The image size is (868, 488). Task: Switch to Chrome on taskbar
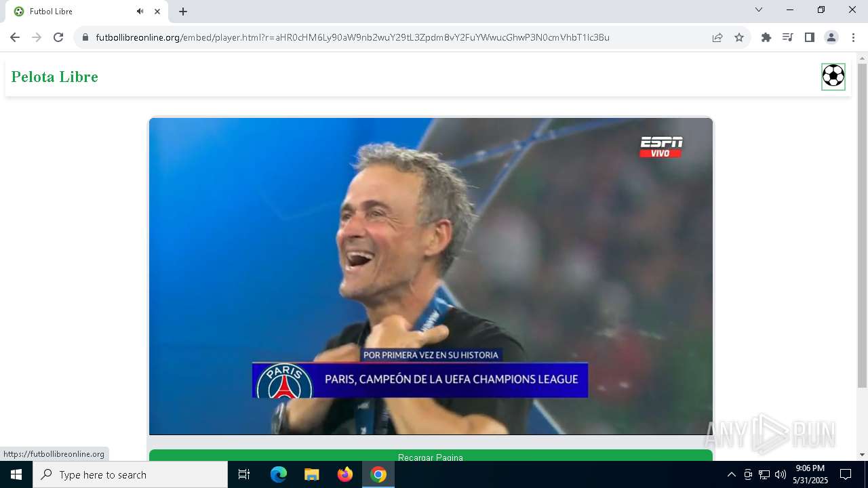[378, 474]
